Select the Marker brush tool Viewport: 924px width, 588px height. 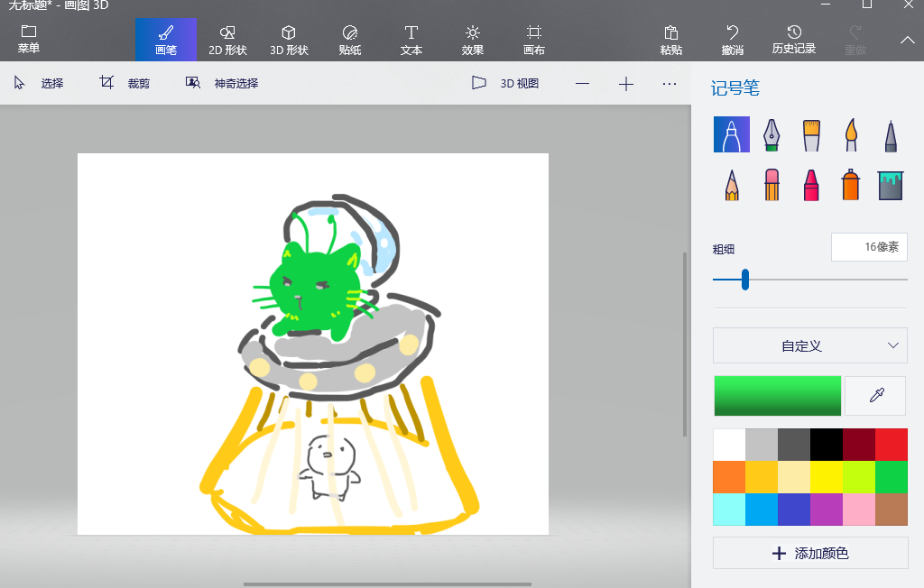(x=732, y=134)
